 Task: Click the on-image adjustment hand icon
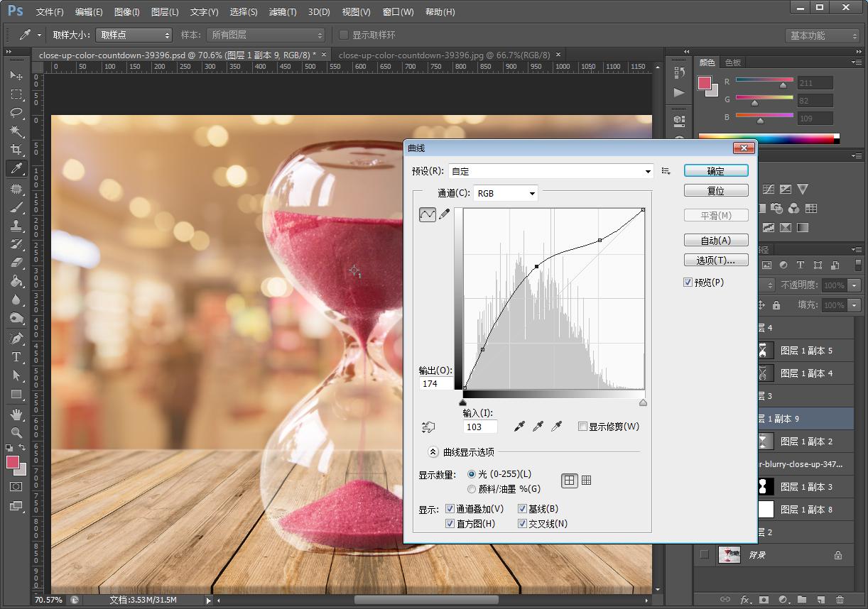(x=428, y=427)
